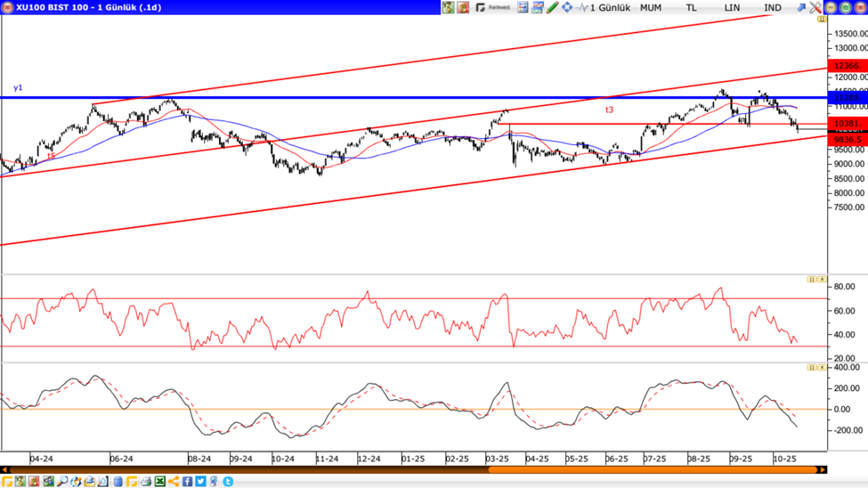
Task: Click the Facebook share icon
Action: (188, 482)
